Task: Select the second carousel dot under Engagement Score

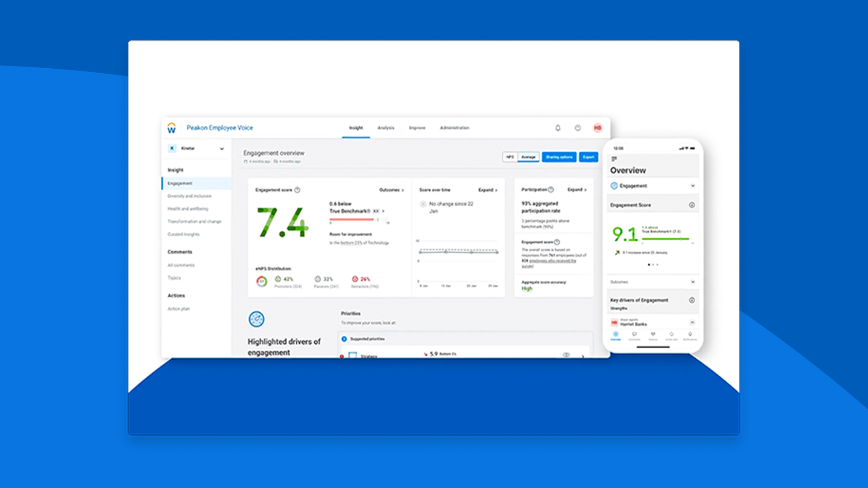Action: point(653,265)
